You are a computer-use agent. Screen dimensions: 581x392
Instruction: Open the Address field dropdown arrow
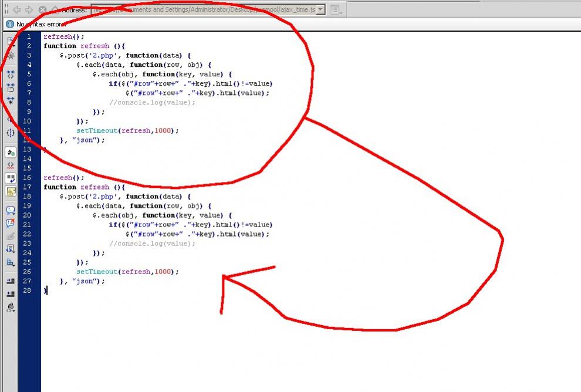click(321, 9)
